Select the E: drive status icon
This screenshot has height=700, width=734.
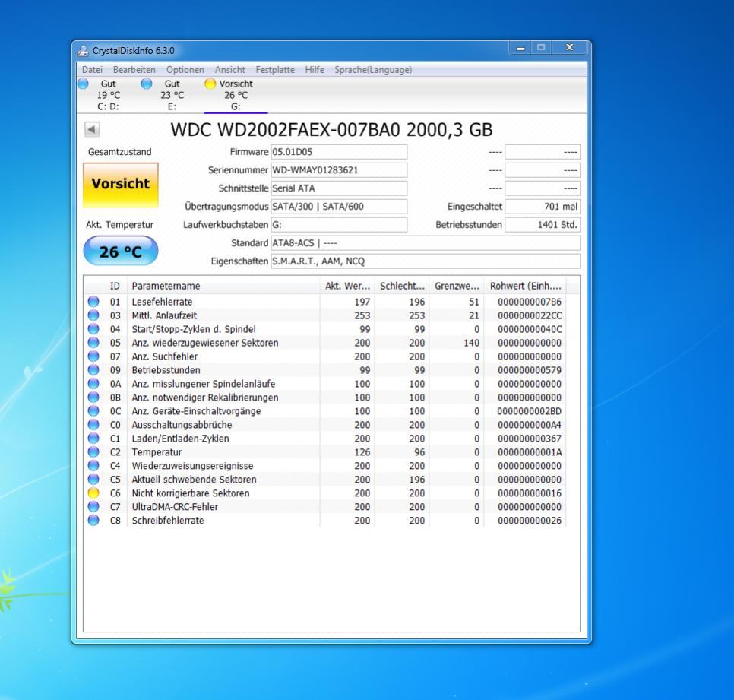click(147, 84)
